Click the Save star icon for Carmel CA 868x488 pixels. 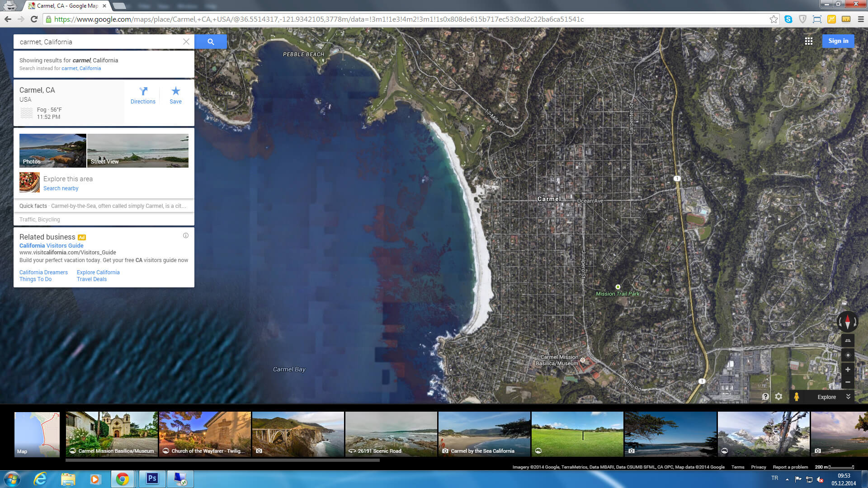click(x=175, y=90)
